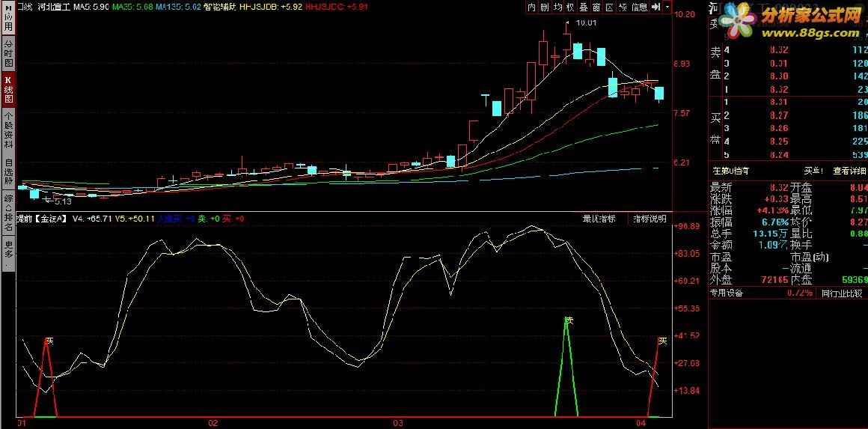868x429 pixels.
Task: Click the MA5: 5.90 indicator label
Action: (x=90, y=7)
